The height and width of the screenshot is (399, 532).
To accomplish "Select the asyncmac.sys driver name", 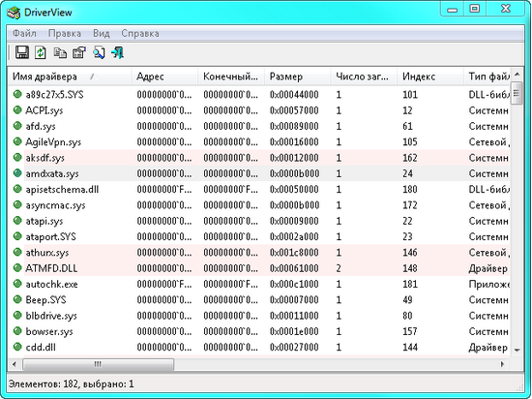I will [55, 205].
